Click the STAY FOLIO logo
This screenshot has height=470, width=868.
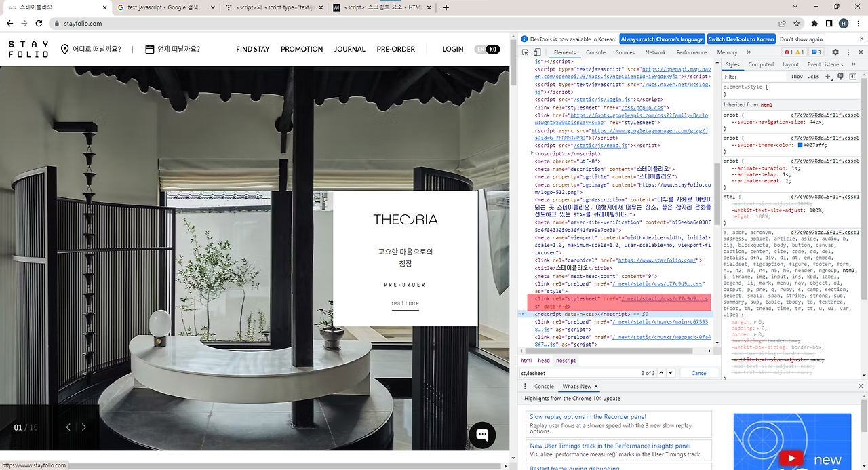[x=28, y=49]
